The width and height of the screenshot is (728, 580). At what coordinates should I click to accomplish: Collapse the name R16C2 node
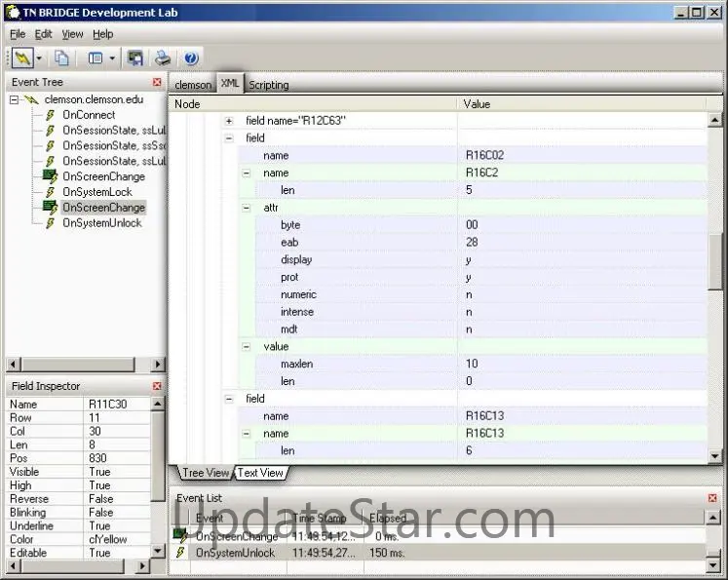[247, 173]
